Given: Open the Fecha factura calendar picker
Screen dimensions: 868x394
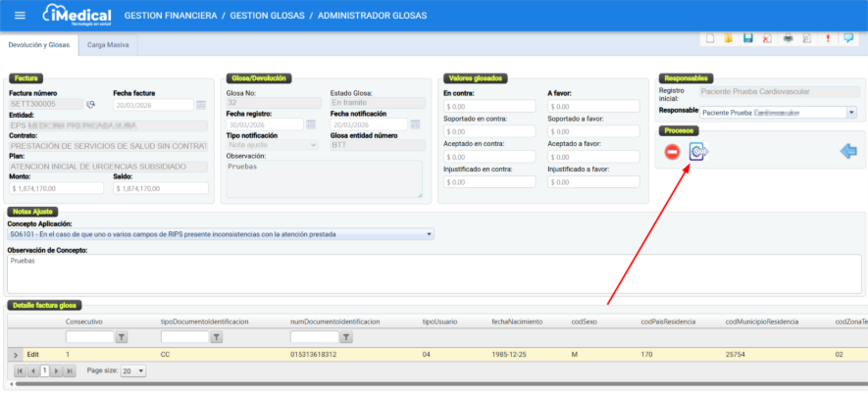Looking at the screenshot, I should coord(201,104).
